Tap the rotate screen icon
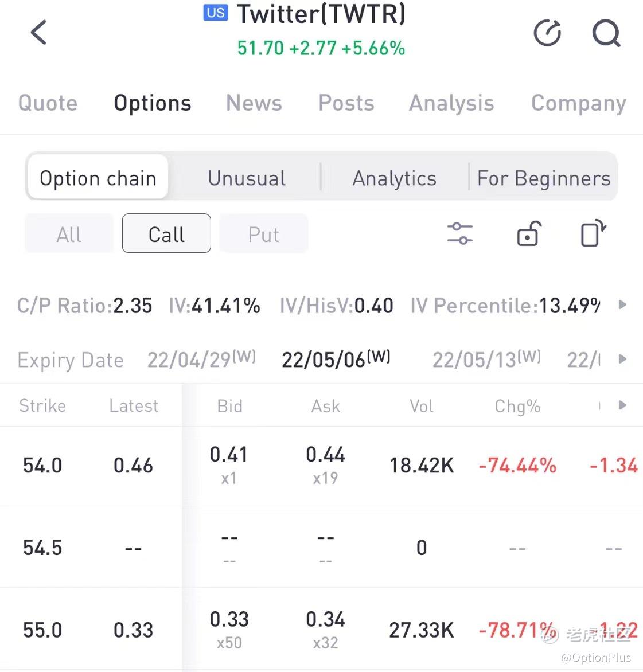The image size is (643, 672). click(x=593, y=234)
